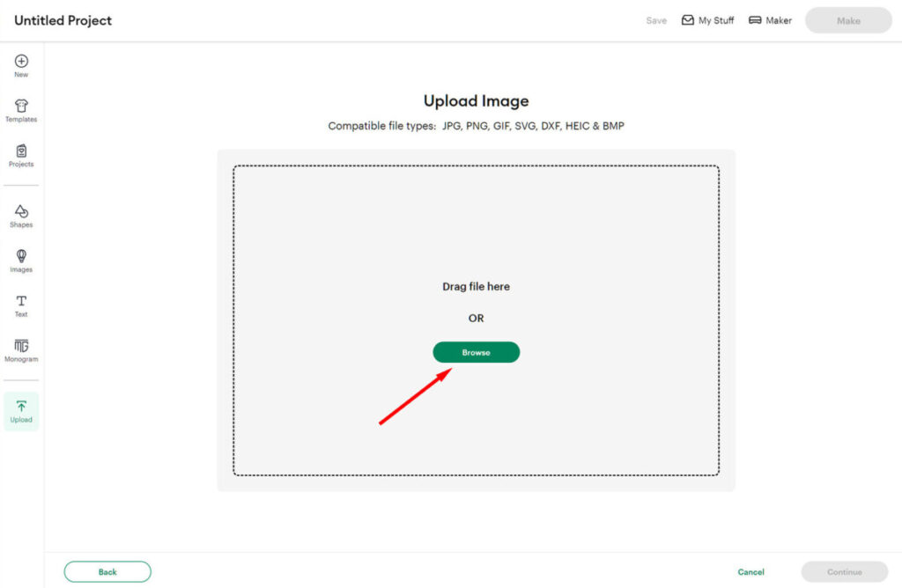The height and width of the screenshot is (588, 902).
Task: Click the Upload Image heading
Action: point(476,101)
